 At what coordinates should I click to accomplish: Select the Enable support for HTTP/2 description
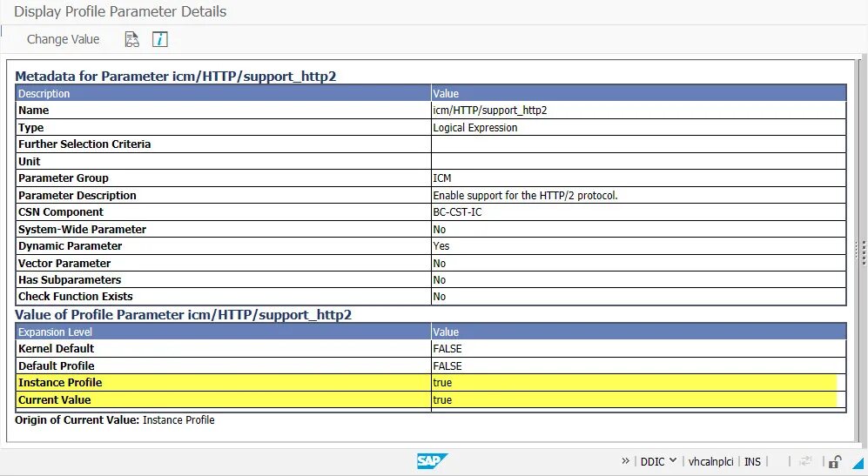525,196
